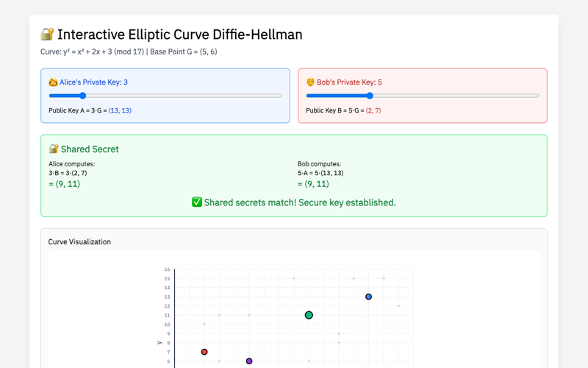Click the purple base point G on graph
The height and width of the screenshot is (368, 588).
[249, 361]
